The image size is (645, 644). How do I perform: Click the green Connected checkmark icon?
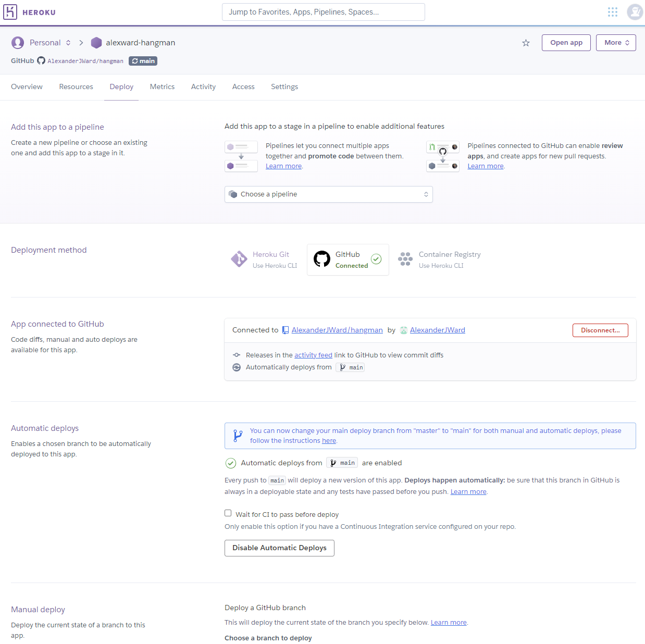click(x=376, y=259)
